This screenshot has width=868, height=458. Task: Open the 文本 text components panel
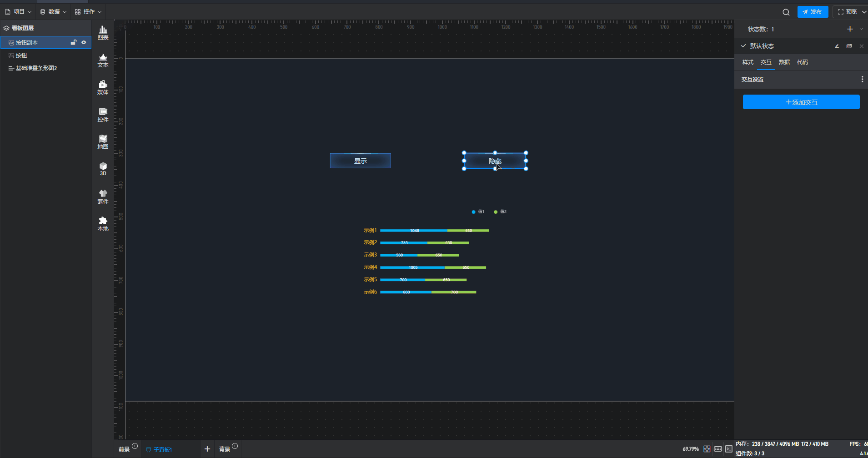(103, 60)
